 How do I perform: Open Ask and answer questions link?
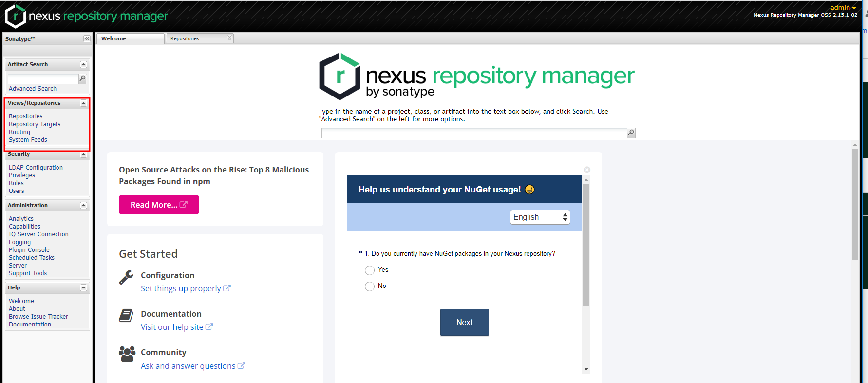click(x=193, y=366)
